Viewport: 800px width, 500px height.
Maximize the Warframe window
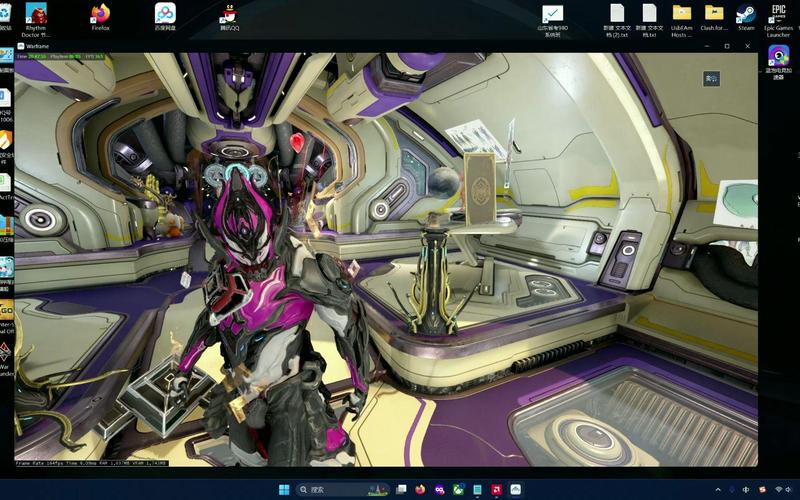(x=727, y=46)
